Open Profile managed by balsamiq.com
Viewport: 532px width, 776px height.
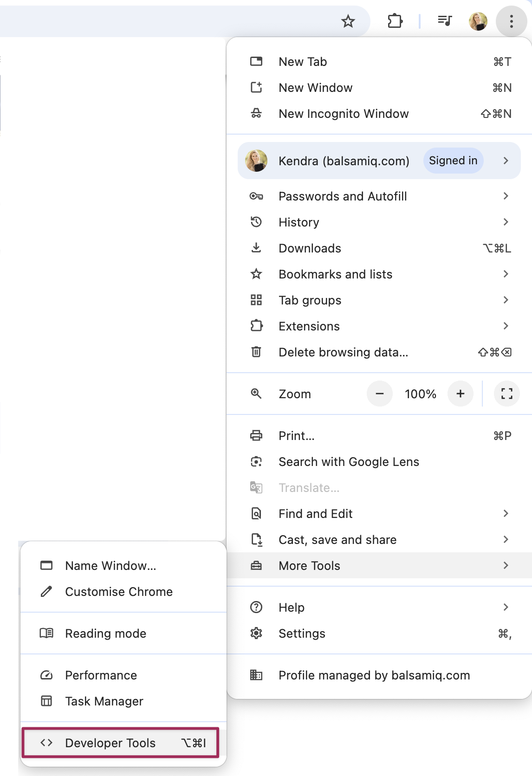click(374, 675)
